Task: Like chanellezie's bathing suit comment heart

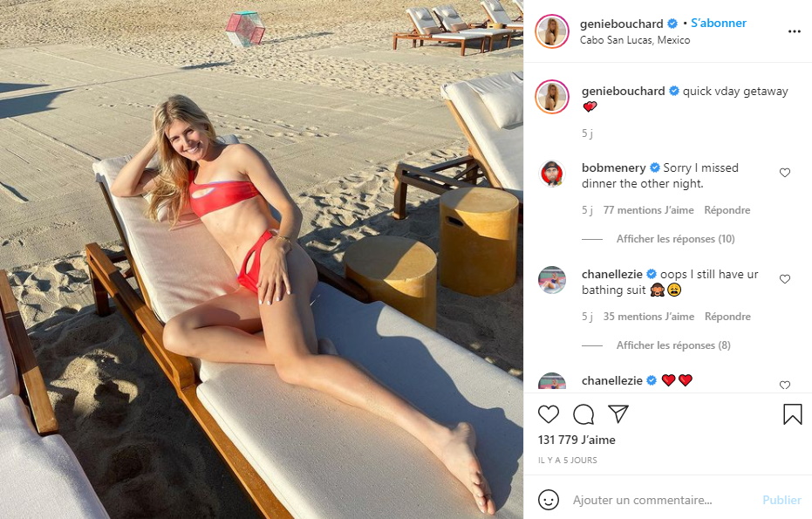Action: coord(785,279)
